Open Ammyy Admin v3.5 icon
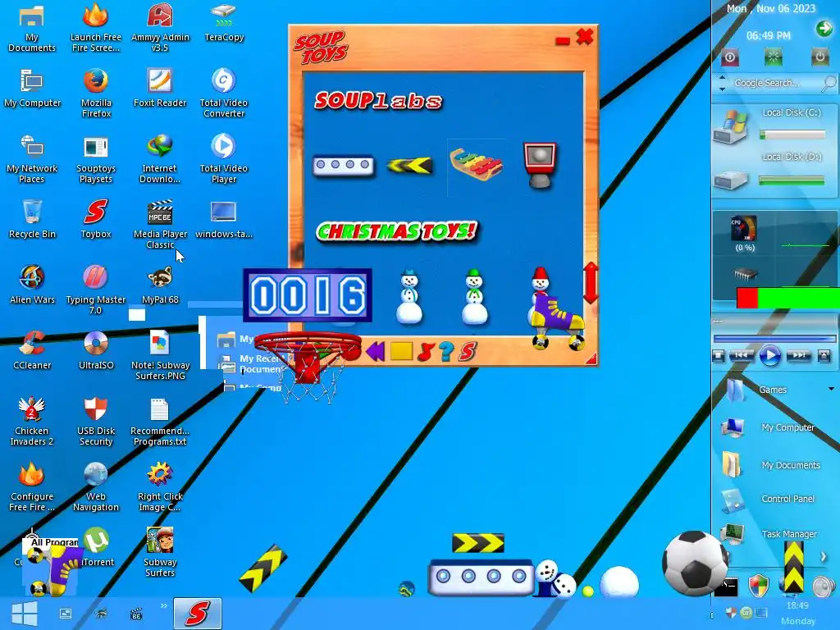This screenshot has height=630, width=840. tap(160, 27)
